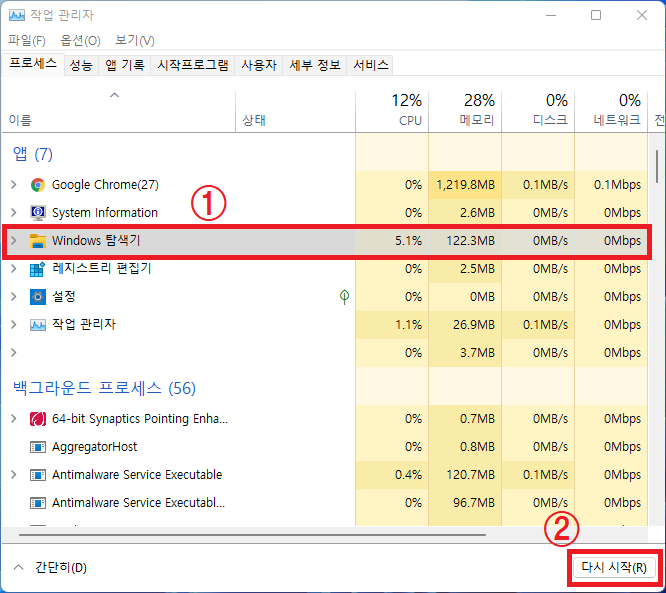Open the 보기(V) menu

pos(135,40)
